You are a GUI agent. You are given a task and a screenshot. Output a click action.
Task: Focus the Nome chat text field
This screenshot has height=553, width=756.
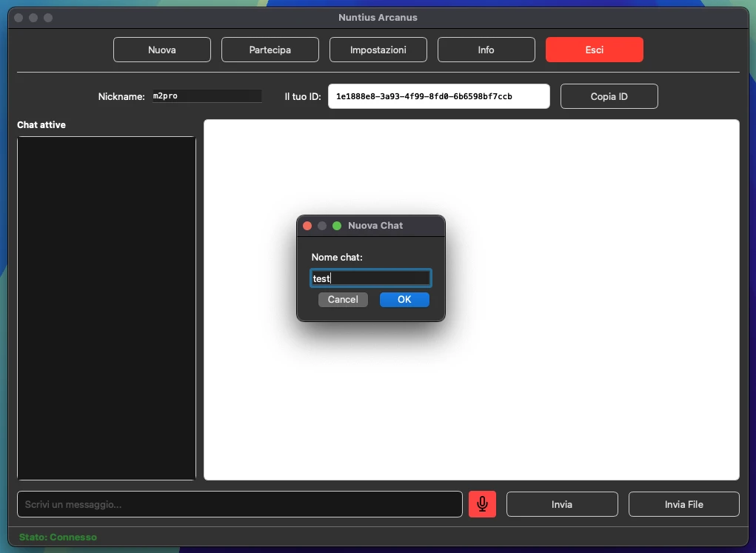[x=370, y=278]
